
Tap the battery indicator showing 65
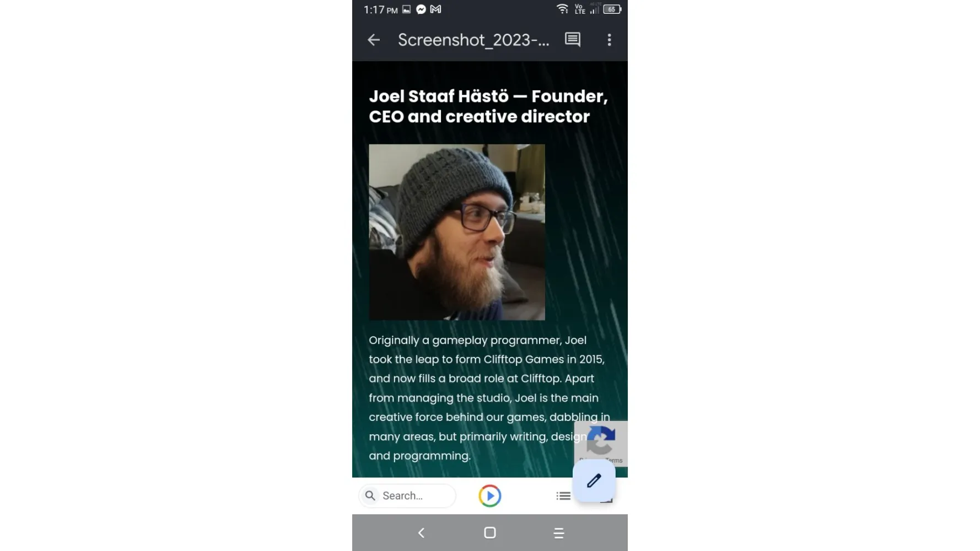[x=612, y=9]
